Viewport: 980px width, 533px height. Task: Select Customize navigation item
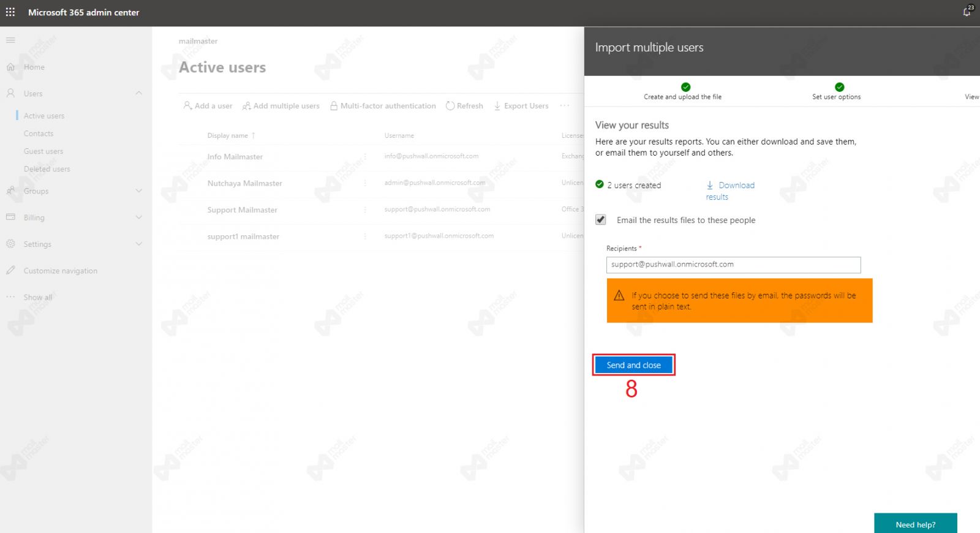pyautogui.click(x=61, y=271)
